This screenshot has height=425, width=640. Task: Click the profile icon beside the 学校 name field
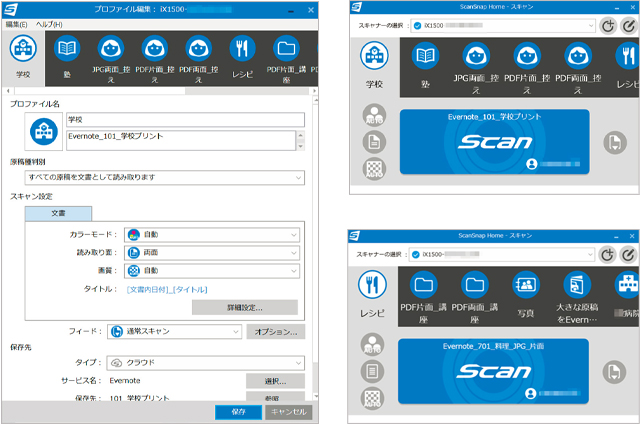[44, 131]
